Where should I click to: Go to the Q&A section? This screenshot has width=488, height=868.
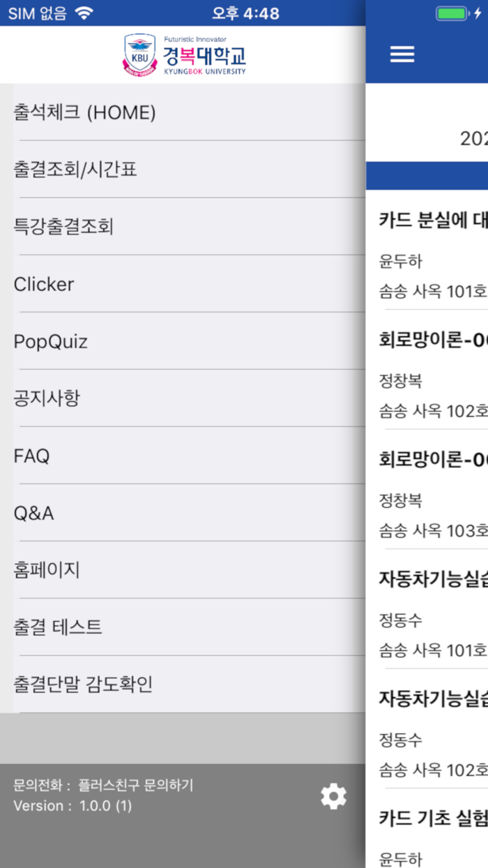tap(33, 513)
